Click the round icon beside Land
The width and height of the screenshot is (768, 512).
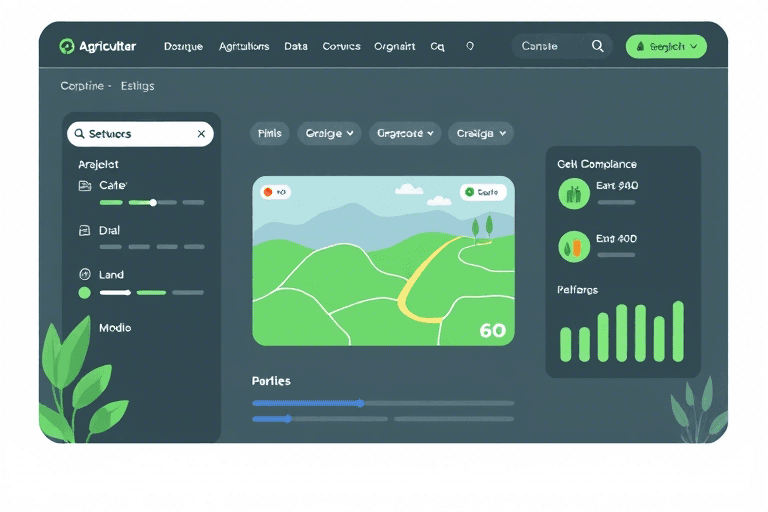coord(84,274)
